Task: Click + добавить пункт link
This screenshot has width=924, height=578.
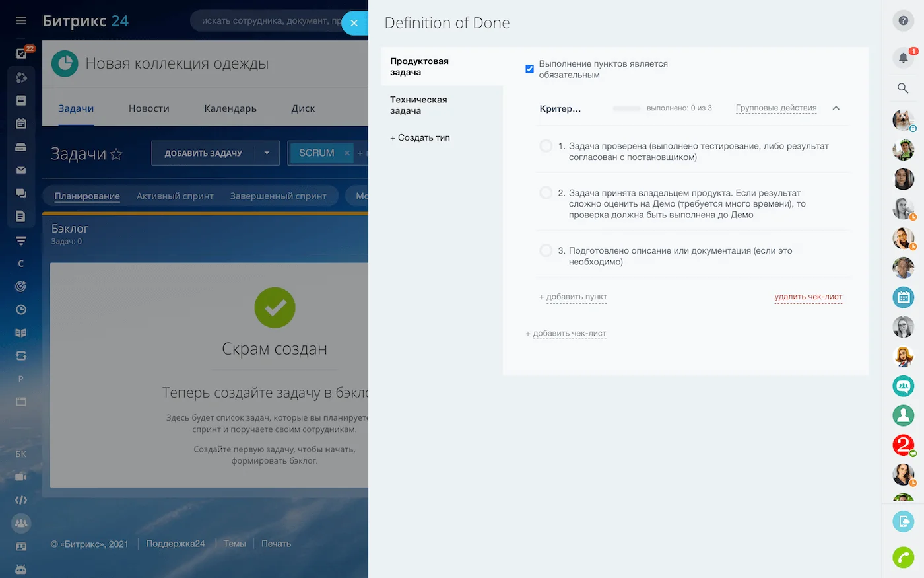Action: coord(573,297)
